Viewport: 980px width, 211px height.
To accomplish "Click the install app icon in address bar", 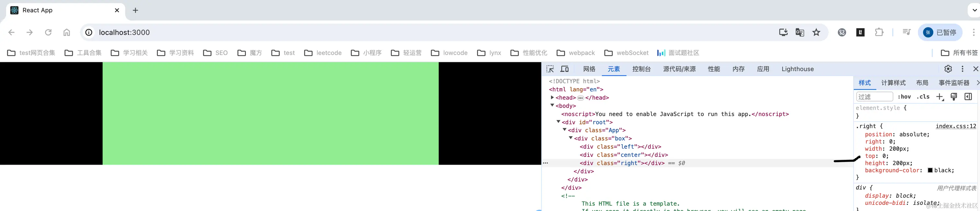I will [783, 32].
